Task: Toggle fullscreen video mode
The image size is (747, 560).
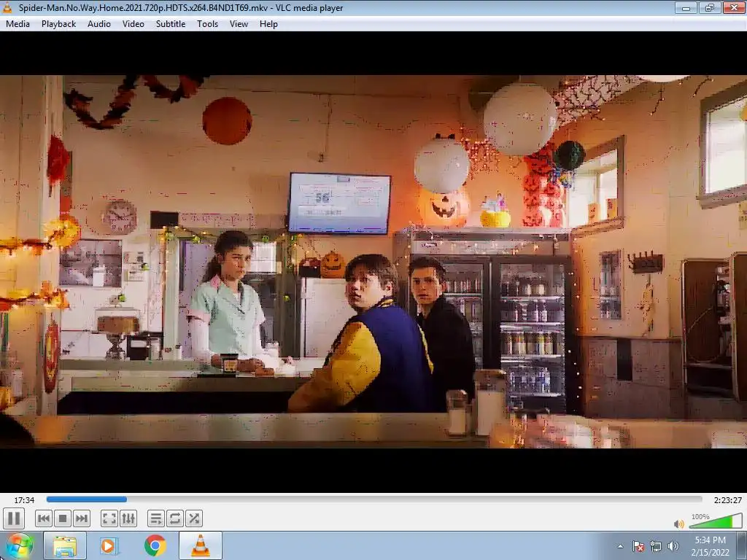Action: pos(109,518)
